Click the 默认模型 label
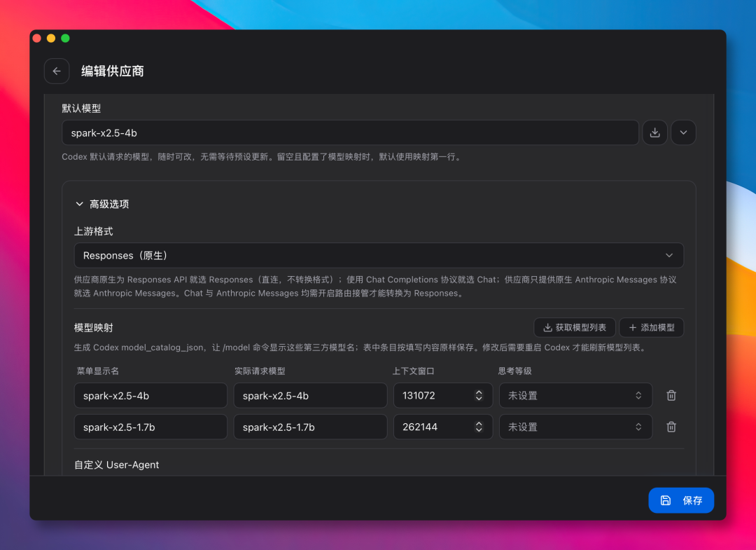Image resolution: width=756 pixels, height=550 pixels. pos(81,109)
